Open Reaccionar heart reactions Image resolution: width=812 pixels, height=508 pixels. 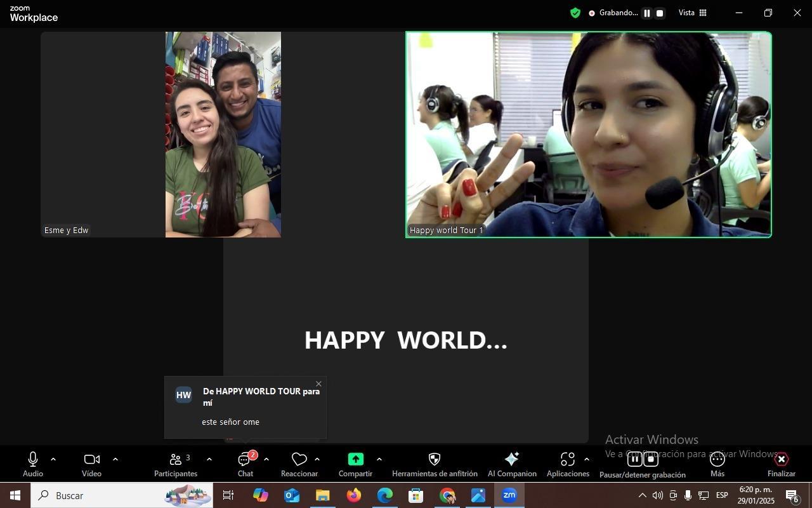tap(299, 464)
